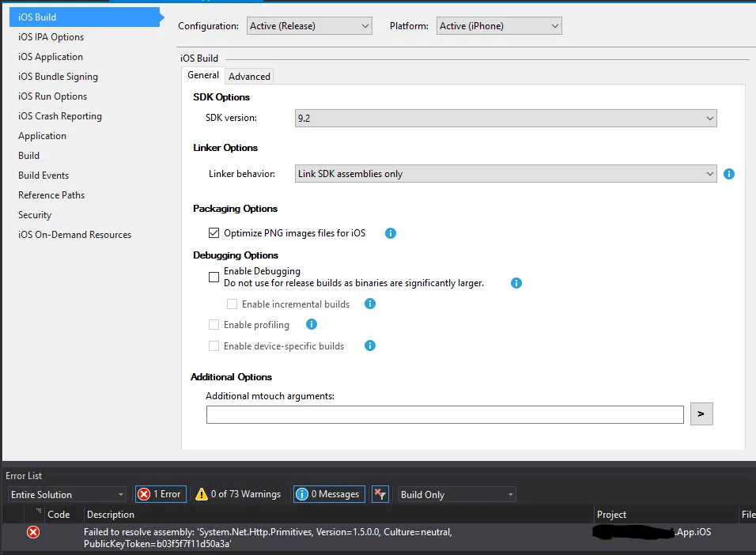The height and width of the screenshot is (555, 756).
Task: Click the mtouch arguments arrow button
Action: [701, 414]
